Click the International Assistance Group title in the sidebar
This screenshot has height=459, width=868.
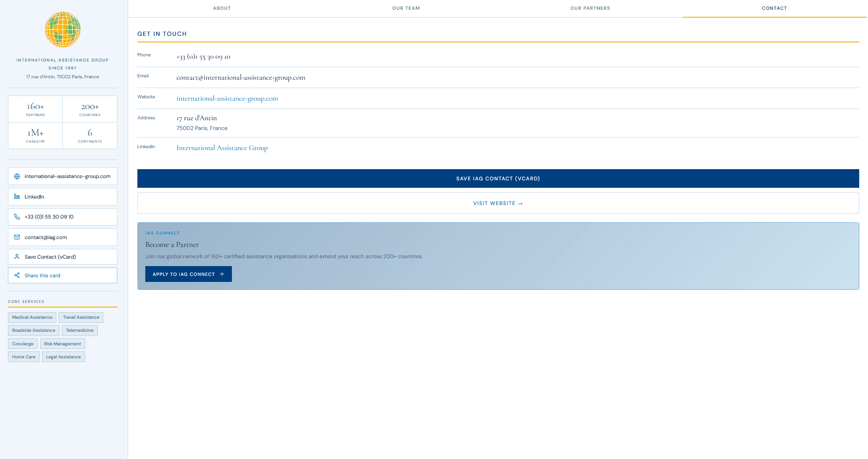coord(62,60)
